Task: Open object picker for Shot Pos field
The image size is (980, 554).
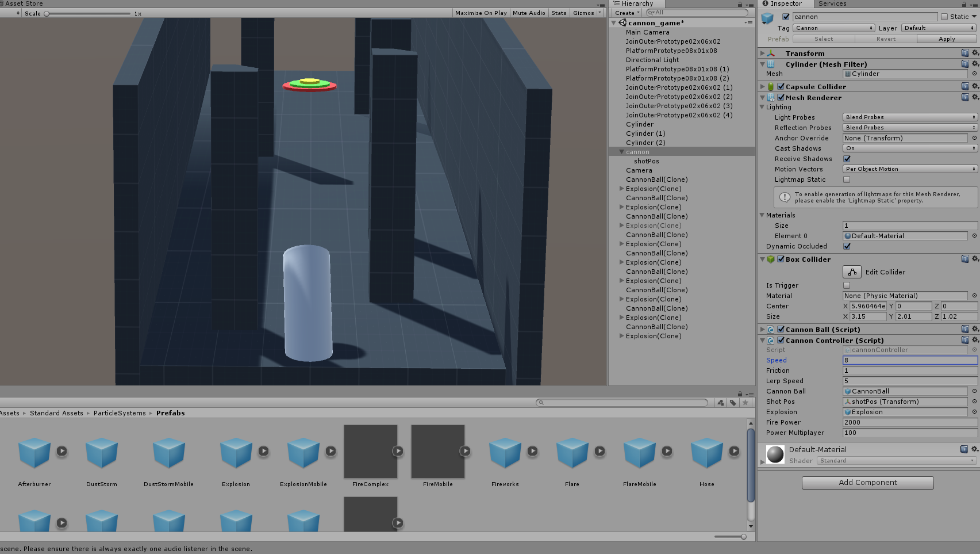Action: [x=974, y=402]
